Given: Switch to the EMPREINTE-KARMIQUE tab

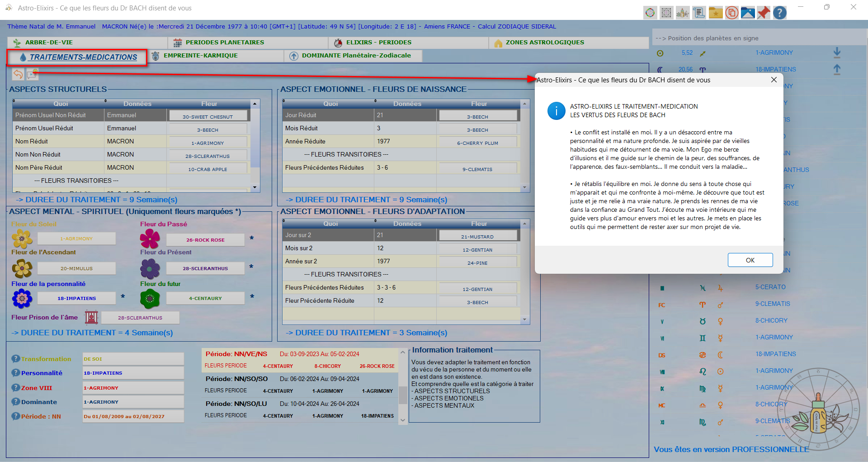Looking at the screenshot, I should click(x=216, y=56).
